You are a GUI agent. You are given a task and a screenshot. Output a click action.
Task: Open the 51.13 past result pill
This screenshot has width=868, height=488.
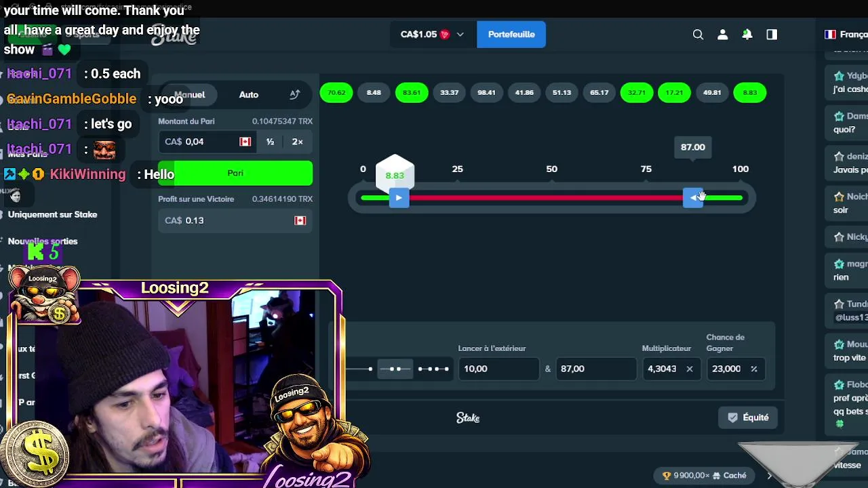coord(561,93)
